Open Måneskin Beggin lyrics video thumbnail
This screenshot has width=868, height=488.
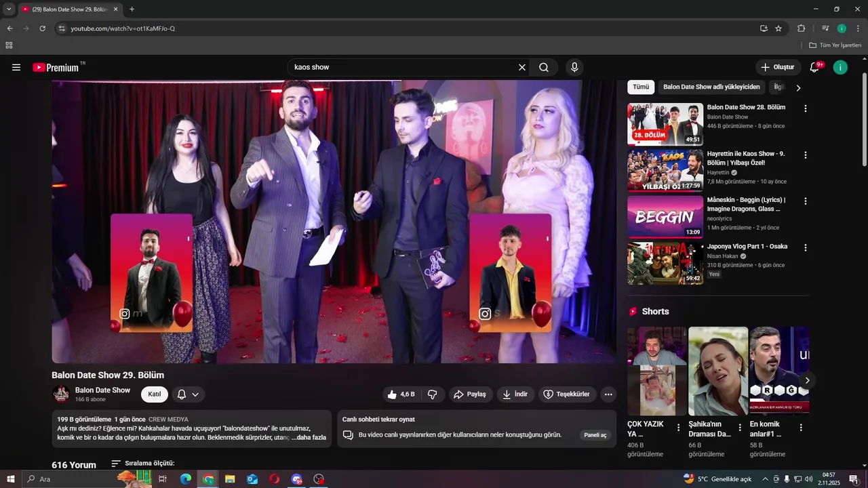tap(665, 217)
